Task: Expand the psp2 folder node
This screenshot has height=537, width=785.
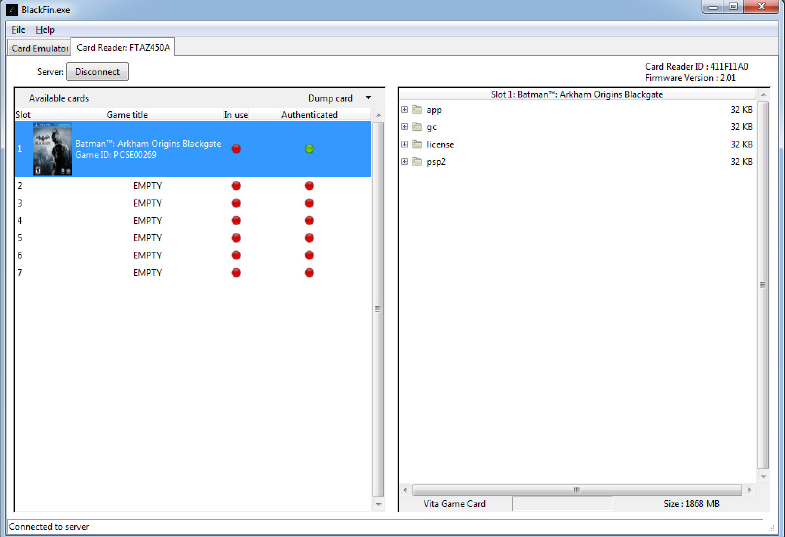Action: [x=405, y=161]
